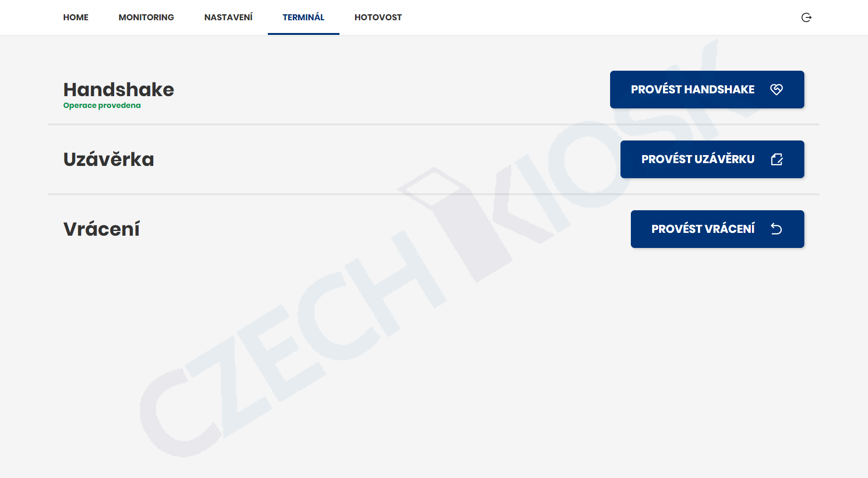Click the Handshake heading
The image size is (868, 478).
[119, 90]
